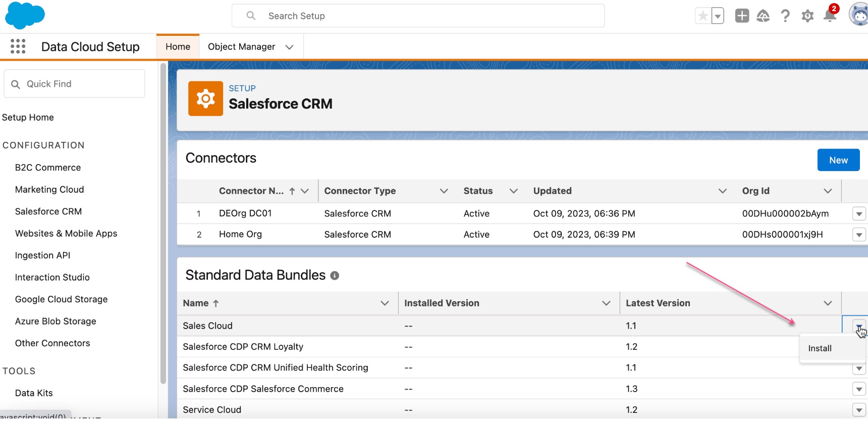Open Connector Type column menu chevron
The width and height of the screenshot is (868, 425).
(444, 191)
